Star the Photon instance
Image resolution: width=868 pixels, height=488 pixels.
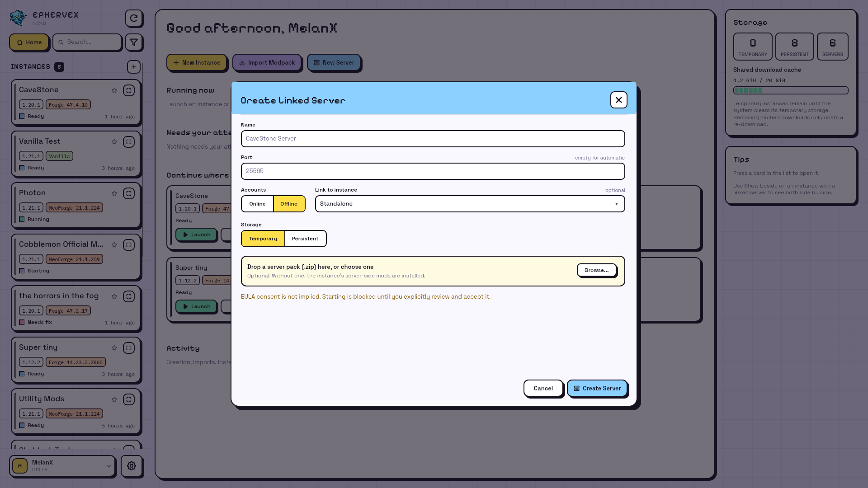click(x=114, y=193)
